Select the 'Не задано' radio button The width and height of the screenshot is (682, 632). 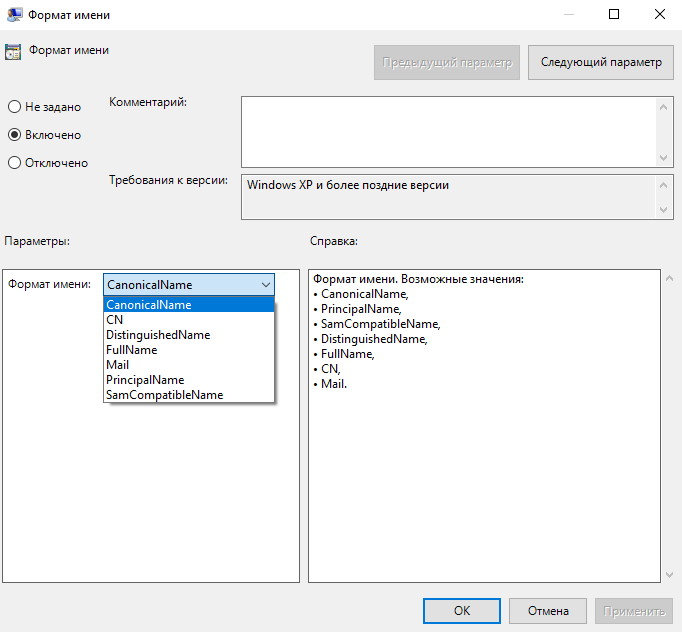tap(14, 107)
